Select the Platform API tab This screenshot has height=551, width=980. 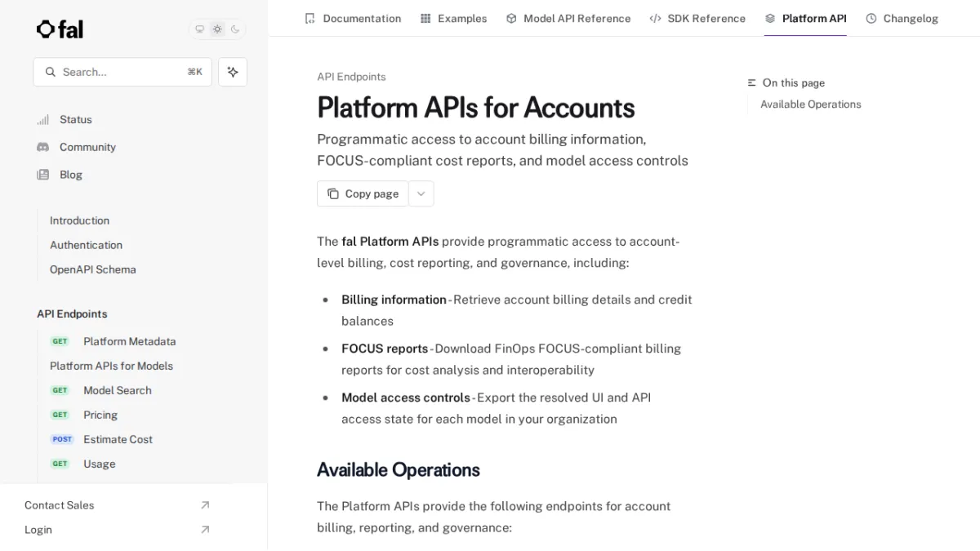pyautogui.click(x=805, y=18)
